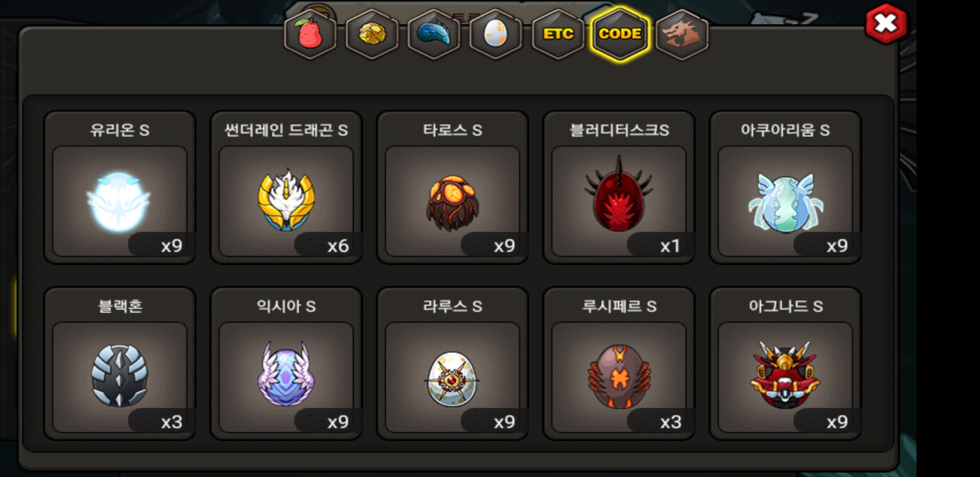
Task: Choose the 썬더레인 드래곤 S egg
Action: (x=286, y=201)
